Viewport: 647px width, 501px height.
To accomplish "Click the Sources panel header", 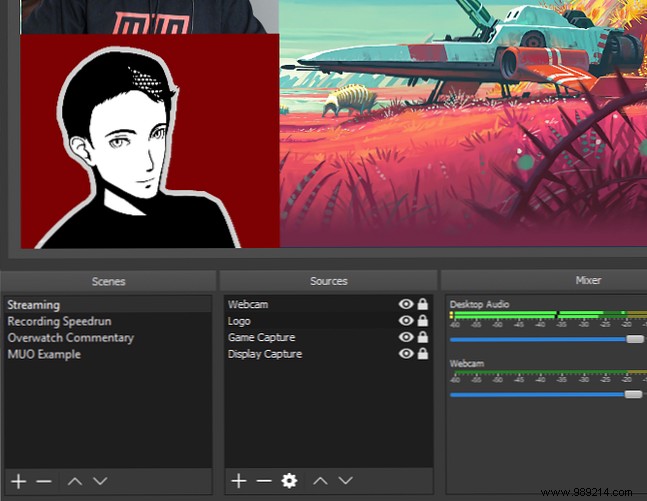I will click(x=328, y=281).
